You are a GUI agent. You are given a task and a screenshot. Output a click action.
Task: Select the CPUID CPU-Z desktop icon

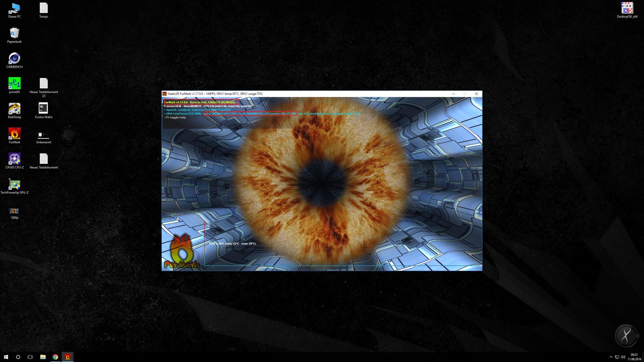tap(14, 161)
